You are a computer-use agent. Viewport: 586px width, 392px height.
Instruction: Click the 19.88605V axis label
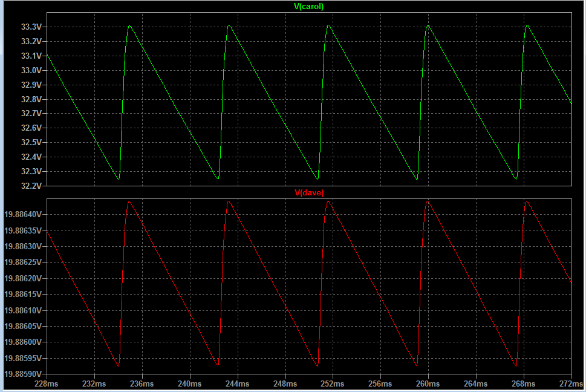tap(23, 326)
